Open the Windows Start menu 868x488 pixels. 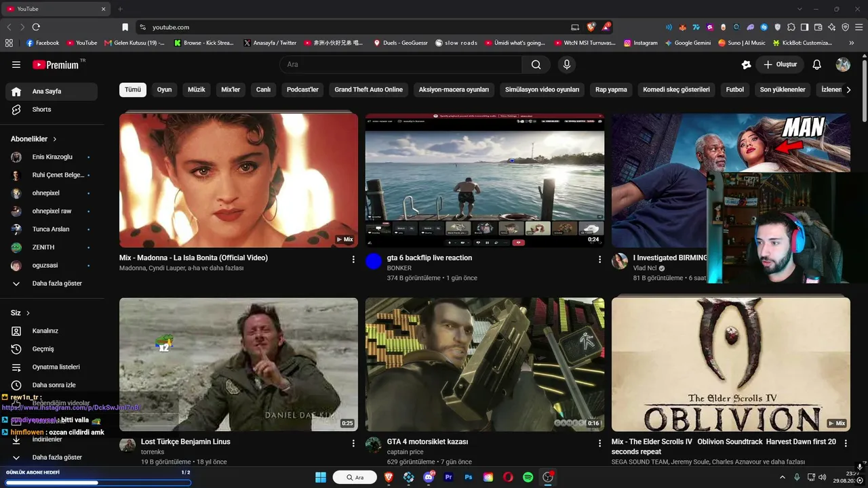pyautogui.click(x=321, y=477)
